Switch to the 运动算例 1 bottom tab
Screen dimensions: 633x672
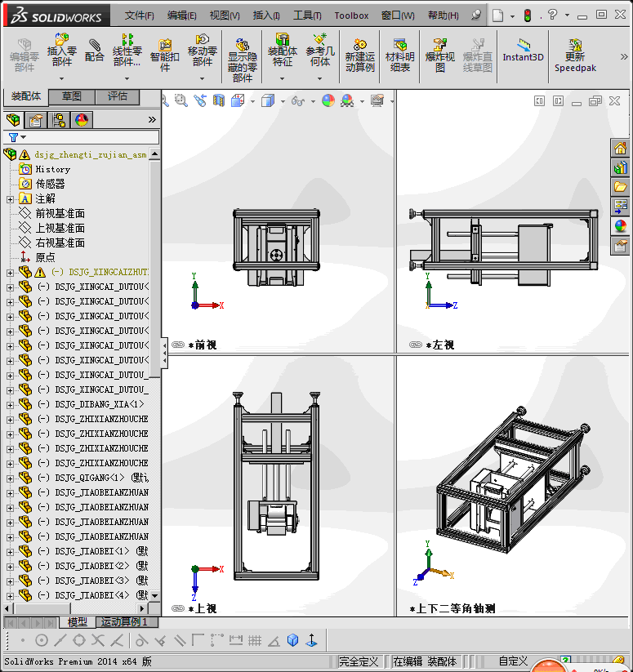click(125, 622)
